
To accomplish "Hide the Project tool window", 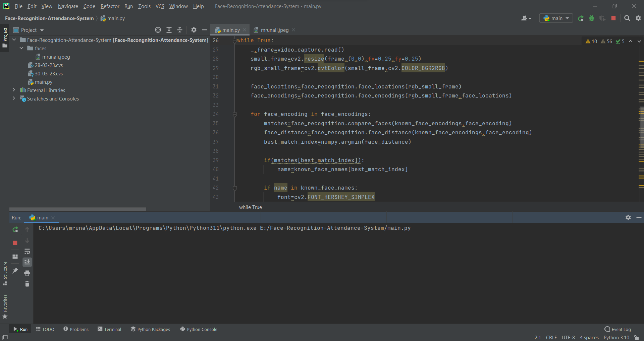I will (x=205, y=30).
